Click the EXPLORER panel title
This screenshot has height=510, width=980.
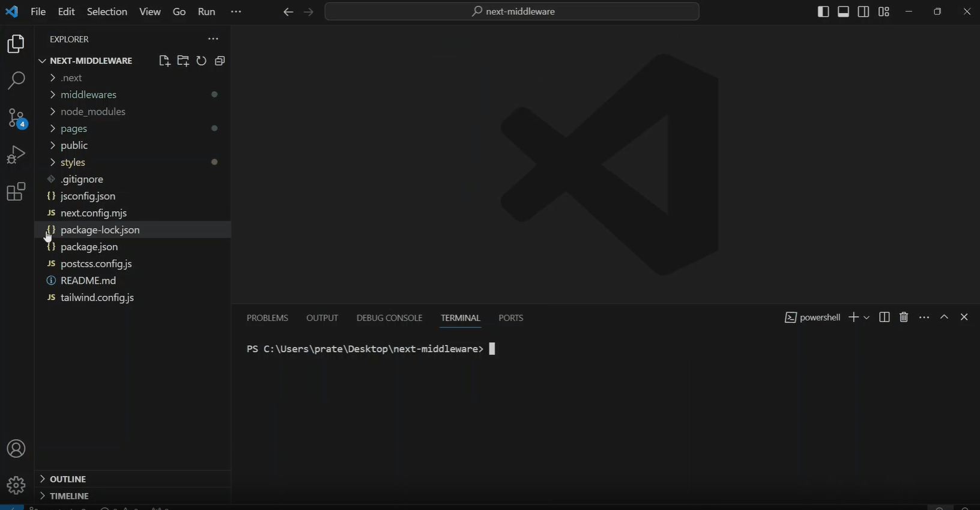coord(70,39)
